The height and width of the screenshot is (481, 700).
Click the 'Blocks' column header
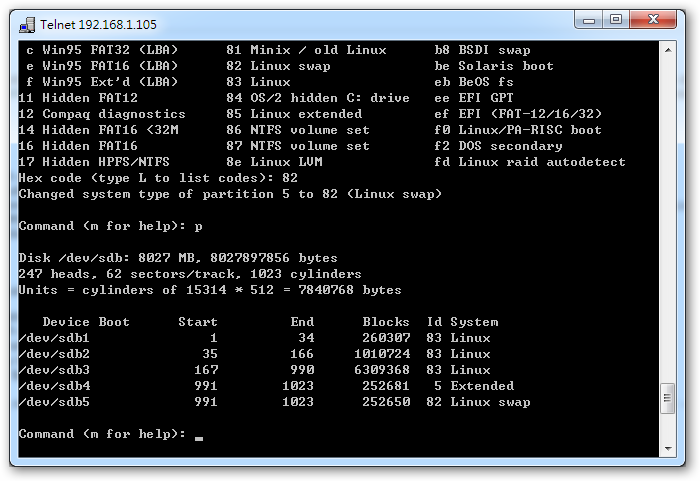pyautogui.click(x=386, y=322)
